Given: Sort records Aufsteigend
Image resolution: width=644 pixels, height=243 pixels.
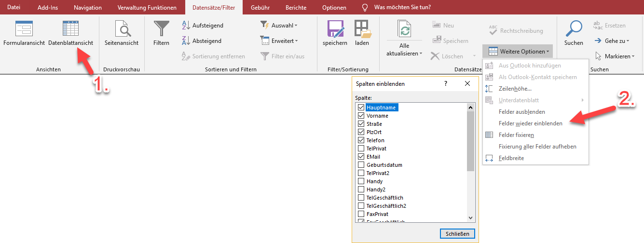Looking at the screenshot, I should (203, 26).
